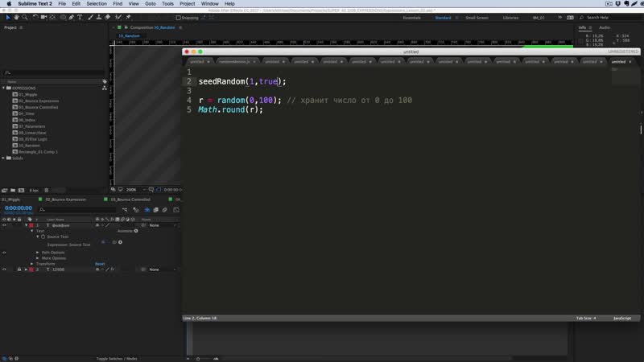This screenshot has width=644, height=362.
Task: Open the After Effects workspace settings icon
Action: click(x=571, y=18)
